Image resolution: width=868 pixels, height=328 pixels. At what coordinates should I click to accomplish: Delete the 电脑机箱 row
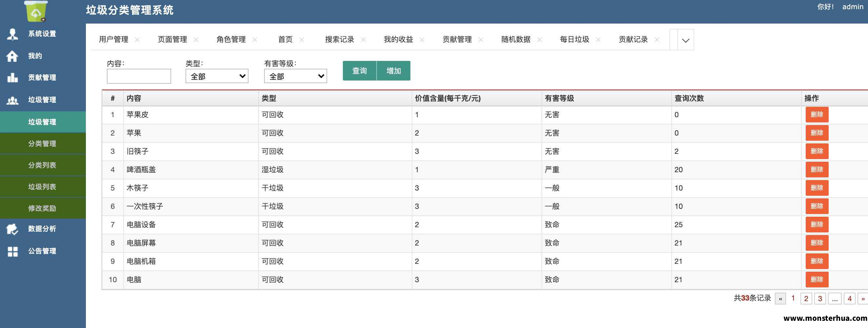coord(817,262)
